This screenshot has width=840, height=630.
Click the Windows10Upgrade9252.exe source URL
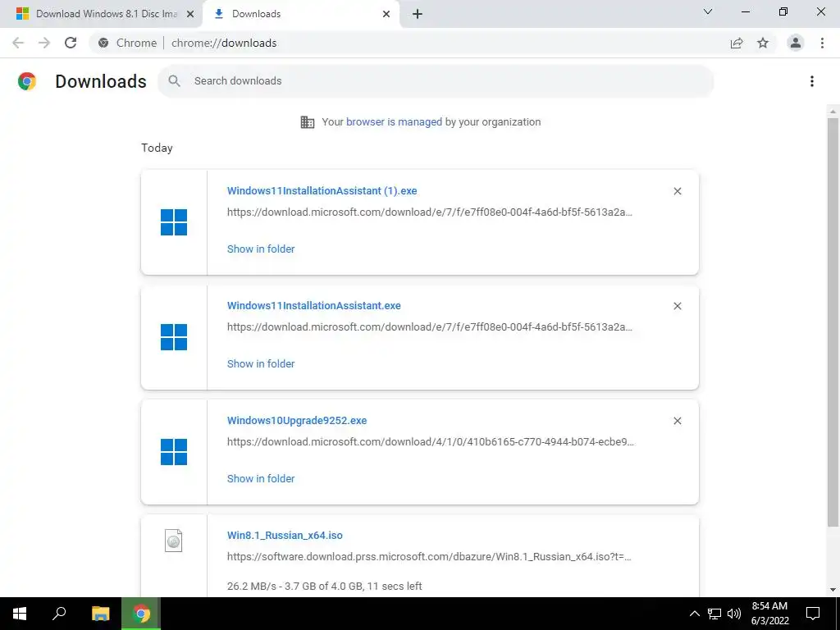click(431, 442)
